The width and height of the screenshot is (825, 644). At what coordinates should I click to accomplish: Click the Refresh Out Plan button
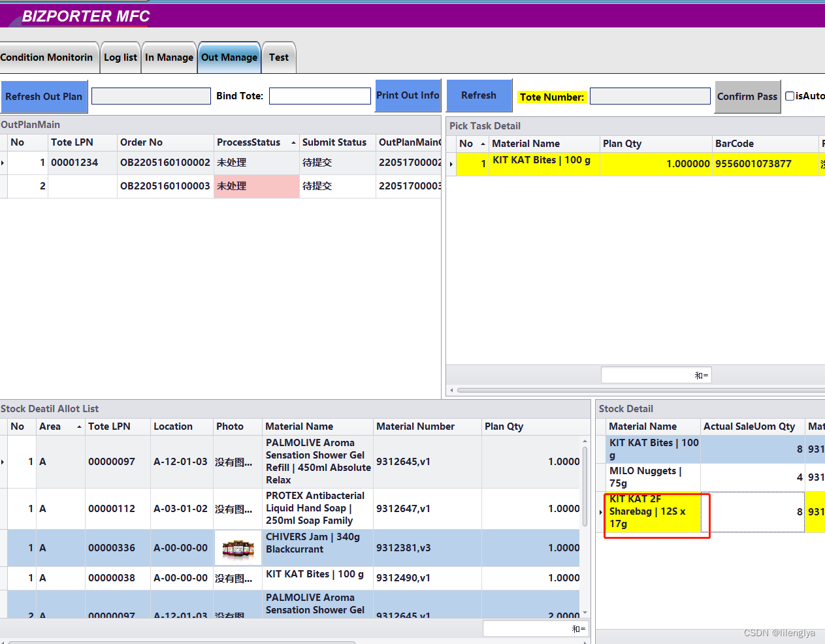[44, 97]
